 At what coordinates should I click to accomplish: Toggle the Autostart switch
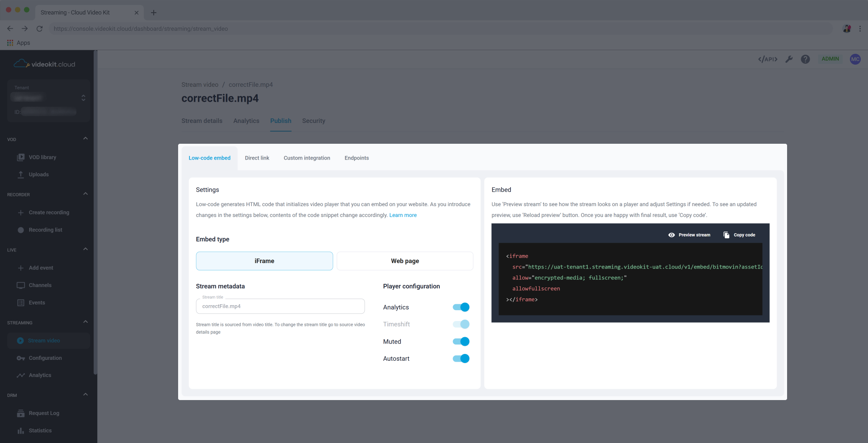pyautogui.click(x=461, y=359)
